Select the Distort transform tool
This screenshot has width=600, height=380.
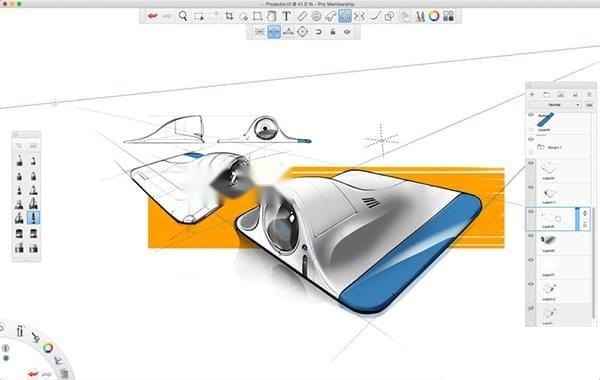coord(258,16)
